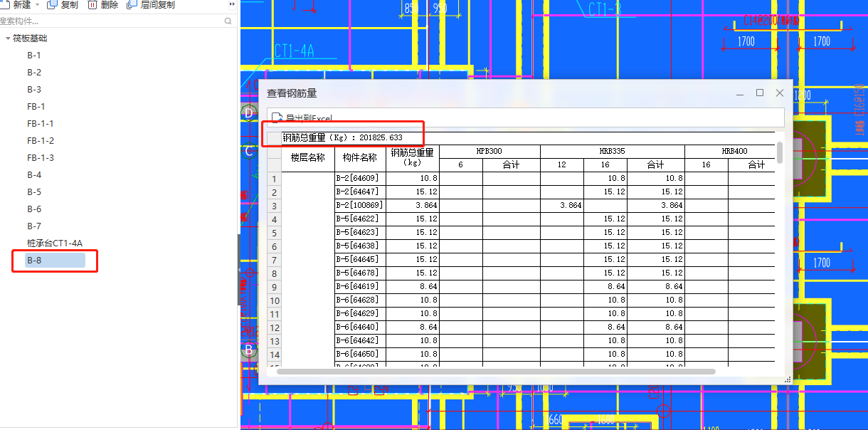Click the B-5[64622] component cell
Viewport: 868px width, 430px height.
tap(360, 219)
